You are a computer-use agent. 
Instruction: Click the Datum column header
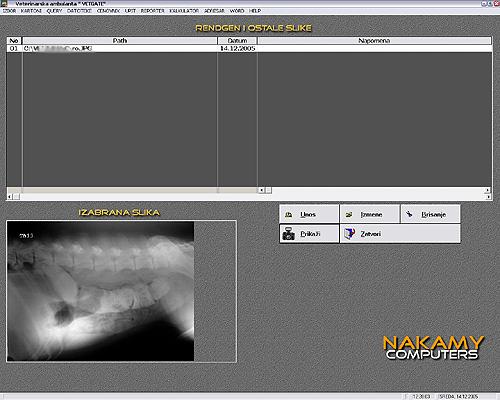(x=237, y=41)
